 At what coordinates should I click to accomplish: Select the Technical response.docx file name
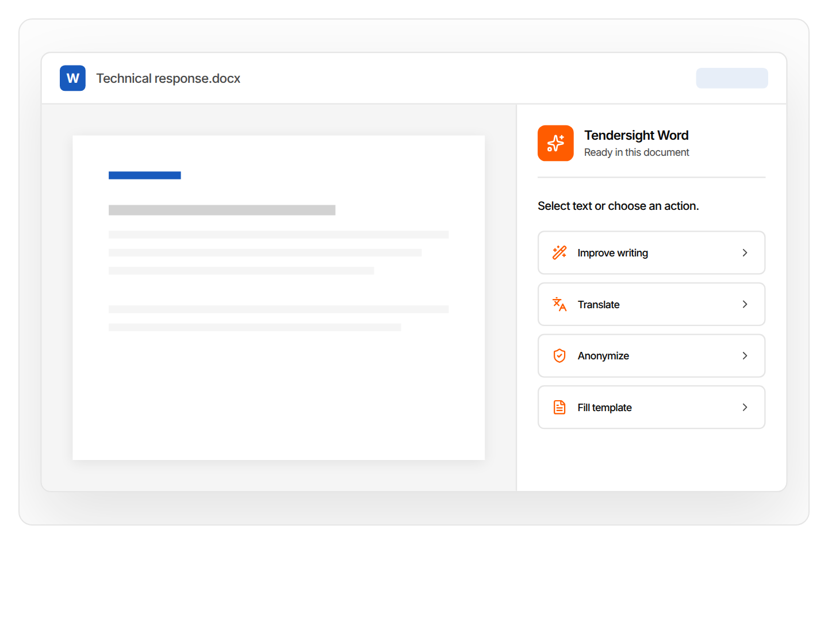coord(168,78)
